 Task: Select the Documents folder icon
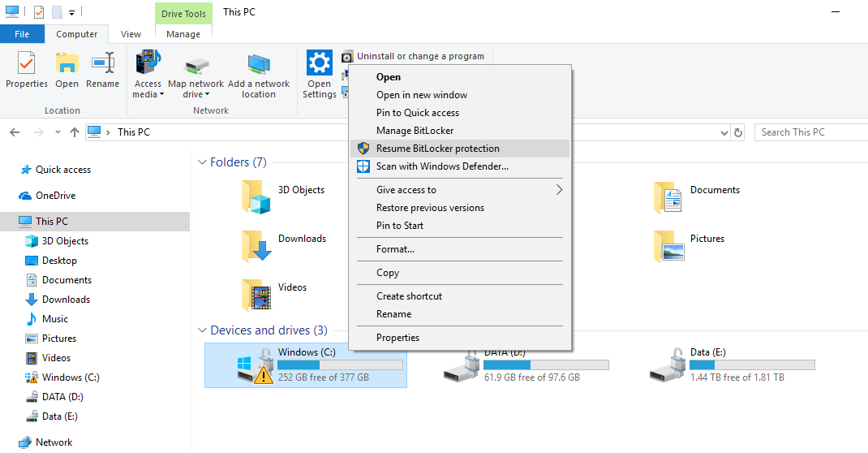(668, 196)
